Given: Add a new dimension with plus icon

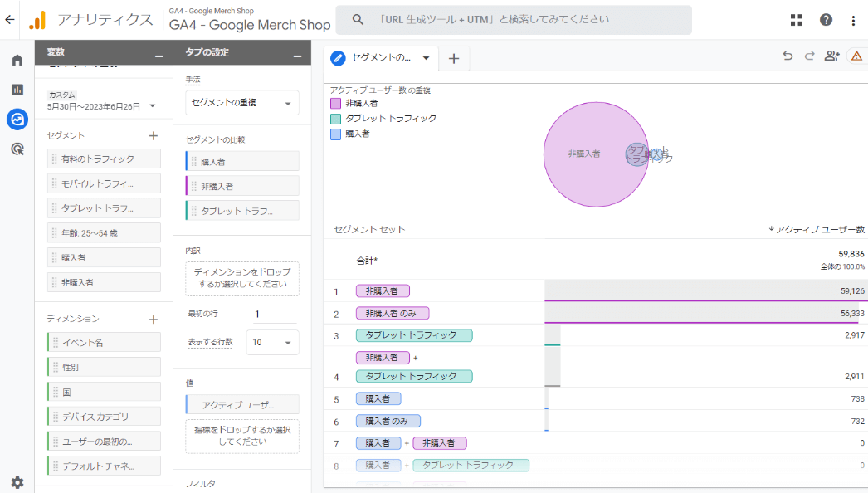Looking at the screenshot, I should [154, 319].
